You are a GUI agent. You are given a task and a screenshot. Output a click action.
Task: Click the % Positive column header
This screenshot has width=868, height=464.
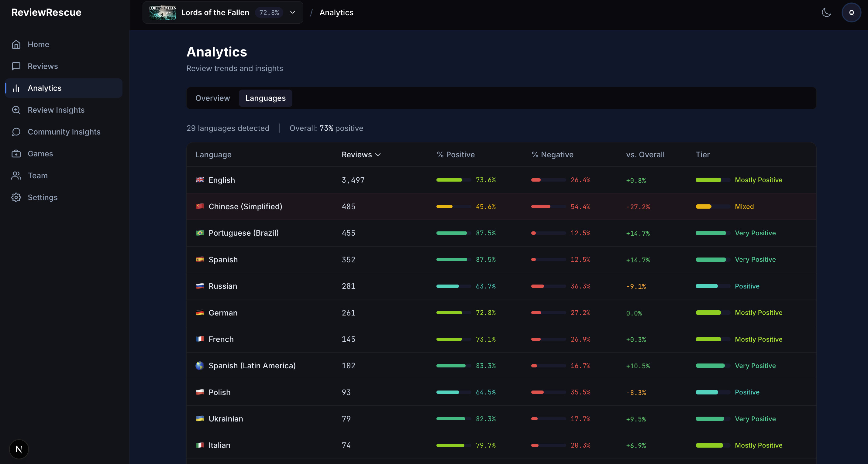pos(456,155)
